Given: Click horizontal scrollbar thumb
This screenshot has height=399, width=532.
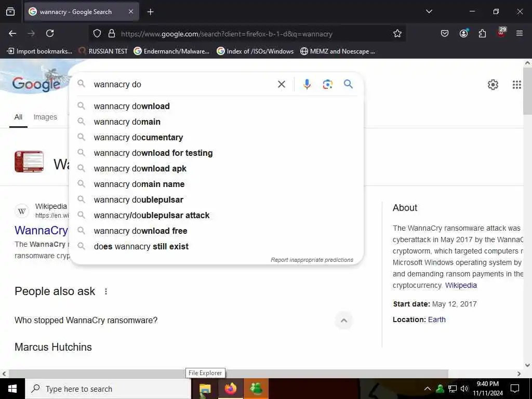Looking at the screenshot, I should pyautogui.click(x=229, y=374).
